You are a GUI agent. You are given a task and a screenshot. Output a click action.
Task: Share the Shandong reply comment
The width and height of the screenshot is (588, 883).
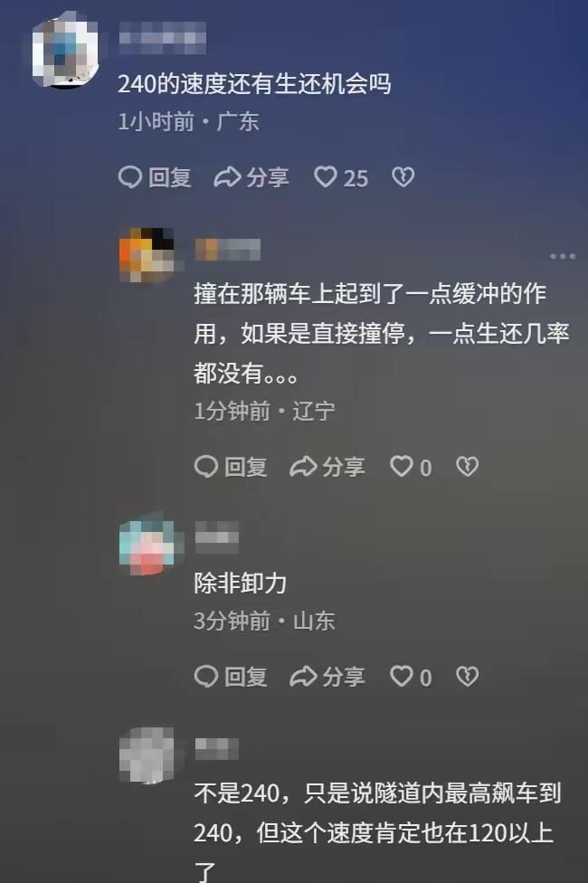(327, 677)
